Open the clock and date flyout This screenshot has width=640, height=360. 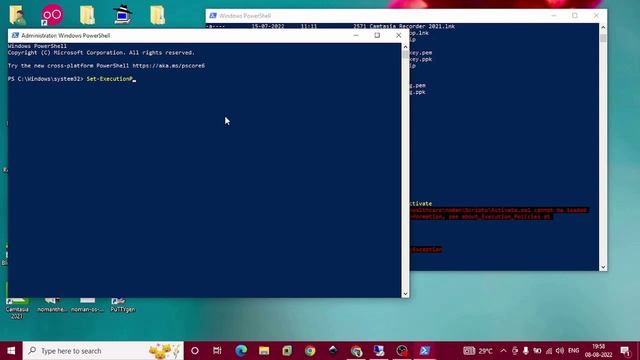[598, 351]
